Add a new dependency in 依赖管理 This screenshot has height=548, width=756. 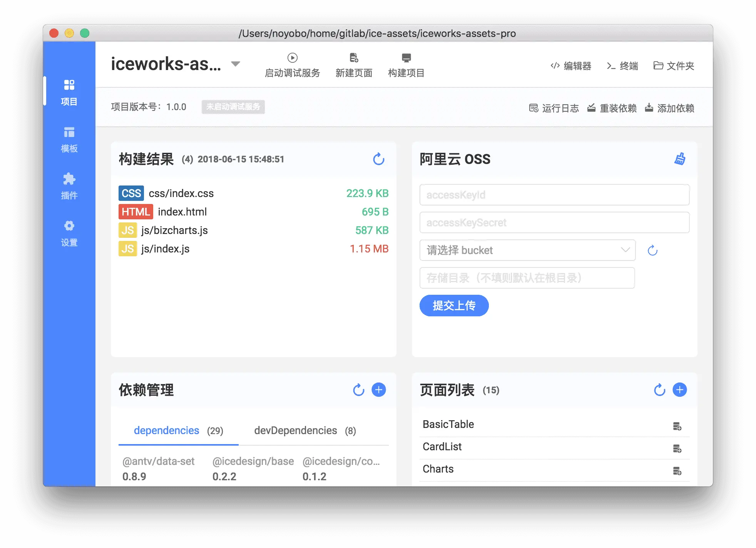379,390
